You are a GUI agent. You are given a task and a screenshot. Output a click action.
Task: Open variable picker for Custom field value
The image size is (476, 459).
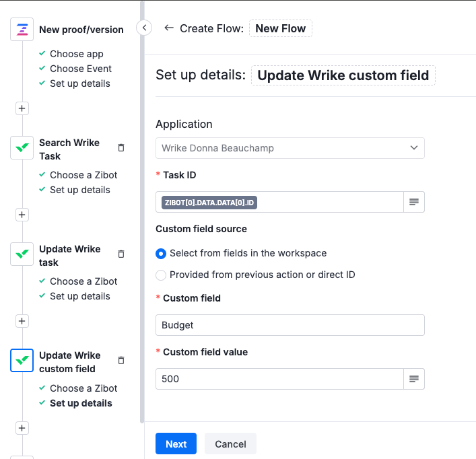(x=414, y=379)
